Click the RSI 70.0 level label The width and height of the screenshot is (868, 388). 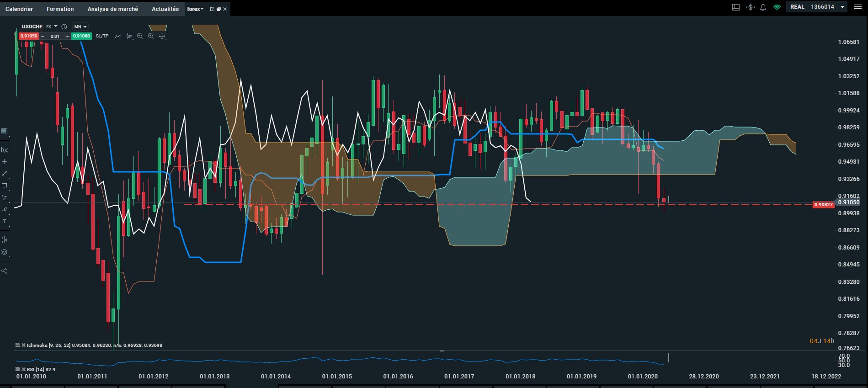(x=844, y=356)
